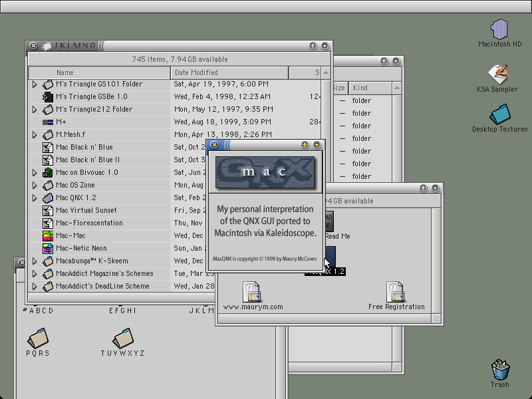The width and height of the screenshot is (532, 399).
Task: Select the Mac-Florescentation file icon
Action: [x=48, y=223]
